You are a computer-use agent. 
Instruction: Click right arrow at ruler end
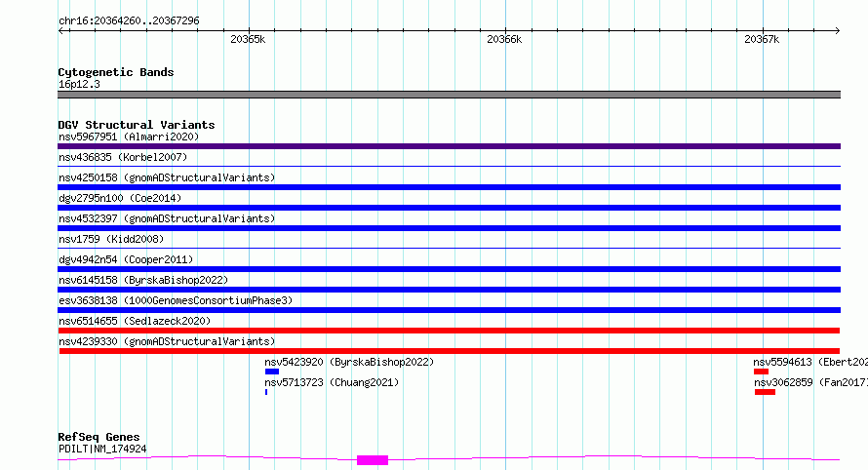[x=837, y=30]
